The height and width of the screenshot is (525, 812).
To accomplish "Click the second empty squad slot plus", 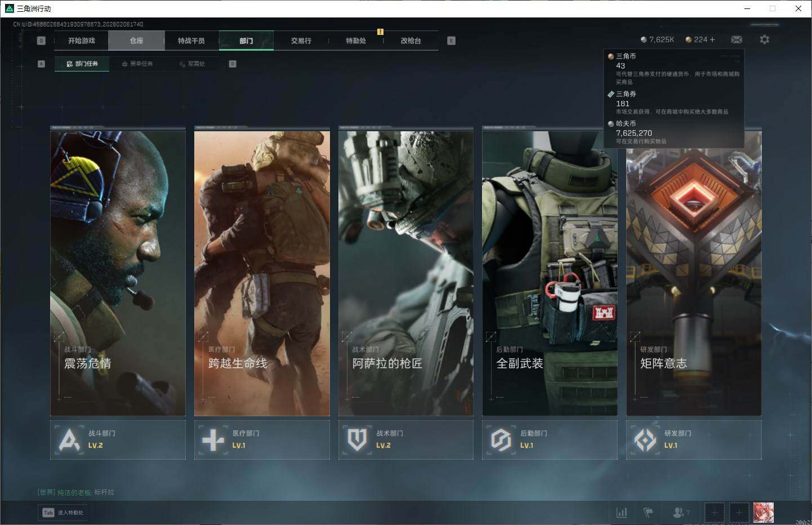I will (739, 513).
